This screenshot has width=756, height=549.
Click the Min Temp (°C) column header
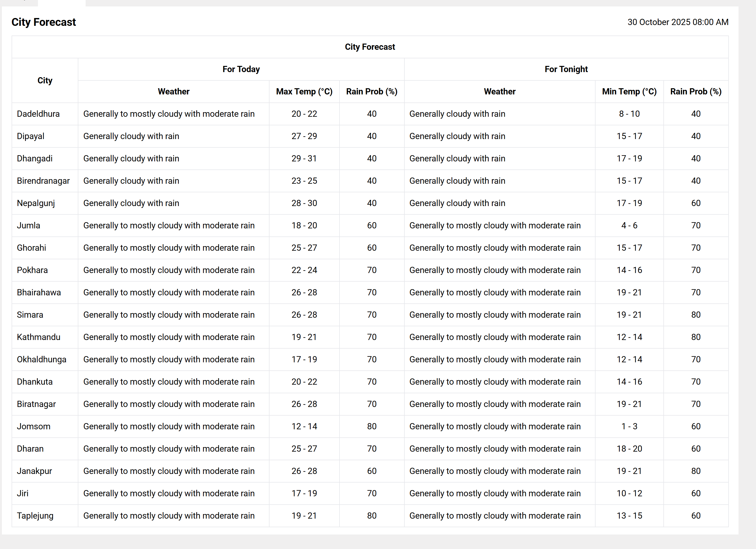click(629, 91)
